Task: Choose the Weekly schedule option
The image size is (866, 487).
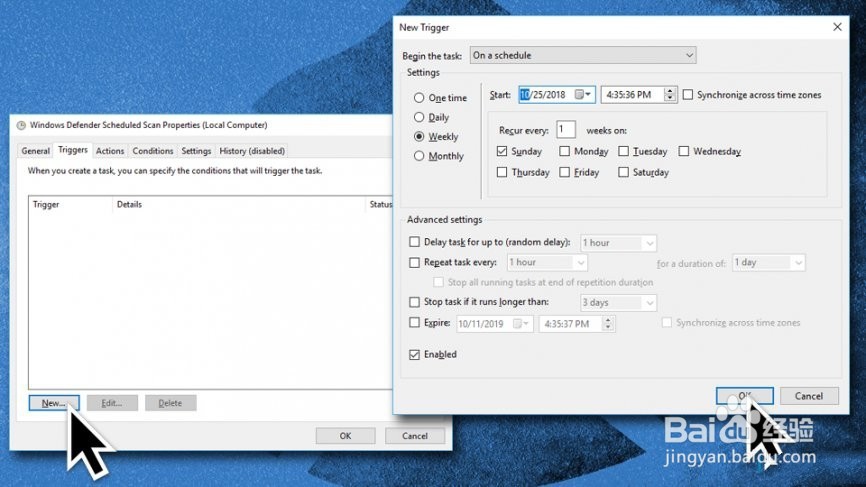Action: tap(419, 136)
